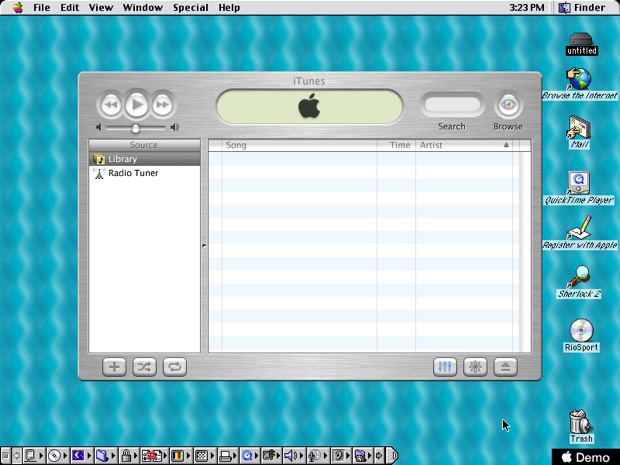Open the View menu
This screenshot has width=620, height=465.
[101, 8]
